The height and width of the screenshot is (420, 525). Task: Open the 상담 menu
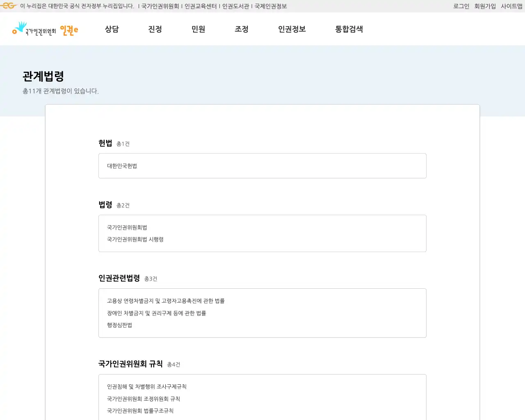(x=112, y=29)
